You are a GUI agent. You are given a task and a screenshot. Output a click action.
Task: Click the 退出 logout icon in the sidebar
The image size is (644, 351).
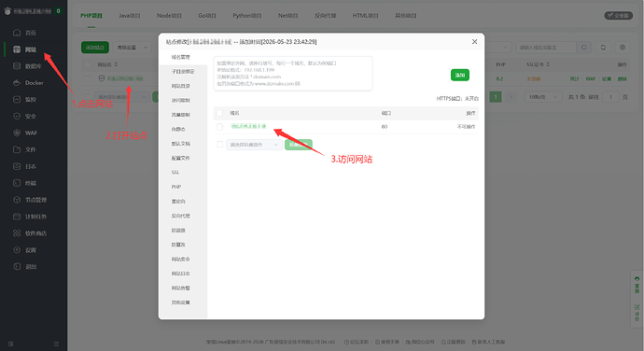point(17,266)
